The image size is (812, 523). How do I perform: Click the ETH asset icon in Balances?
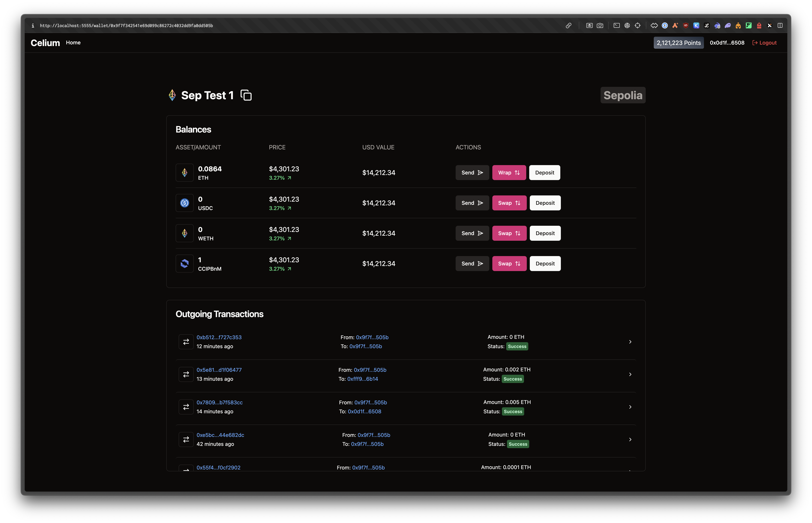184,173
